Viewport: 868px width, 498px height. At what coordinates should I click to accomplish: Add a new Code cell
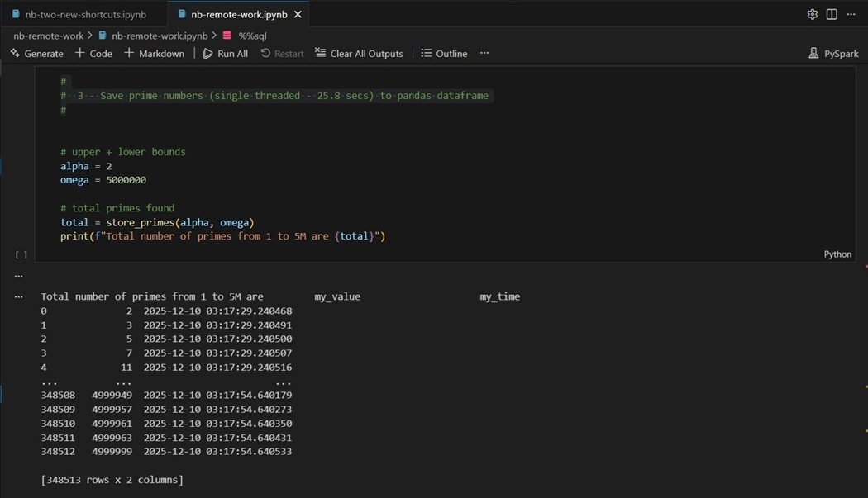(93, 54)
